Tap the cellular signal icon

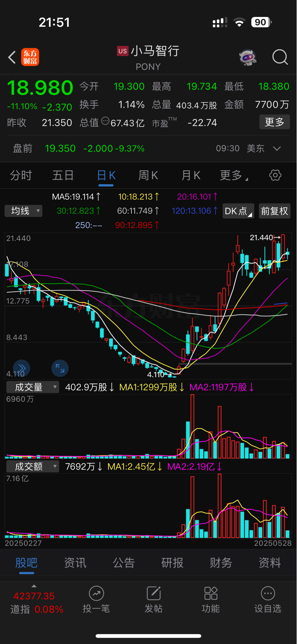pyautogui.click(x=220, y=23)
